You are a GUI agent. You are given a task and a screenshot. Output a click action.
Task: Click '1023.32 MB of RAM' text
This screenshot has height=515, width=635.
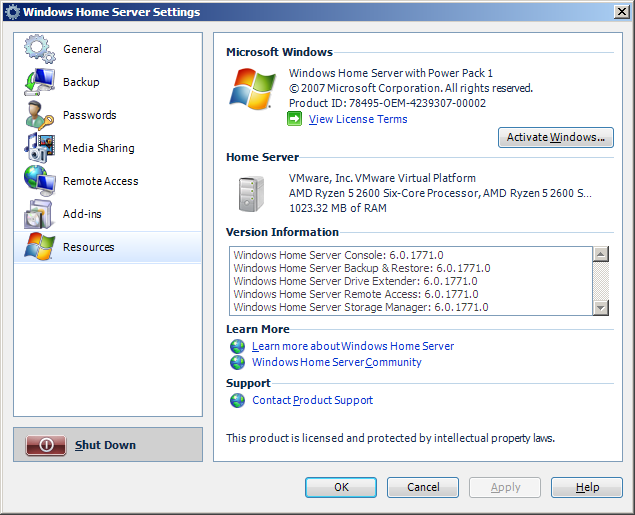(x=338, y=208)
